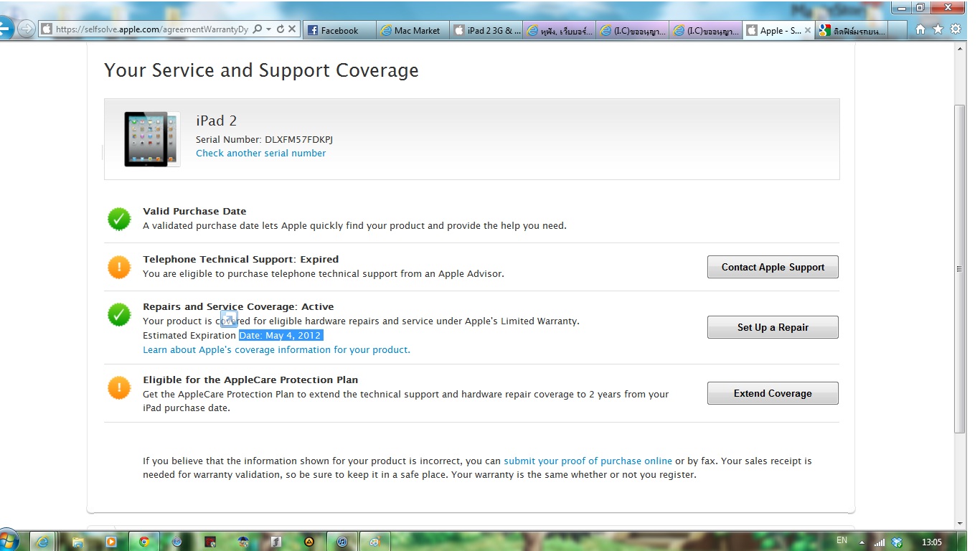Click the Contact Apple Support button

click(x=773, y=267)
